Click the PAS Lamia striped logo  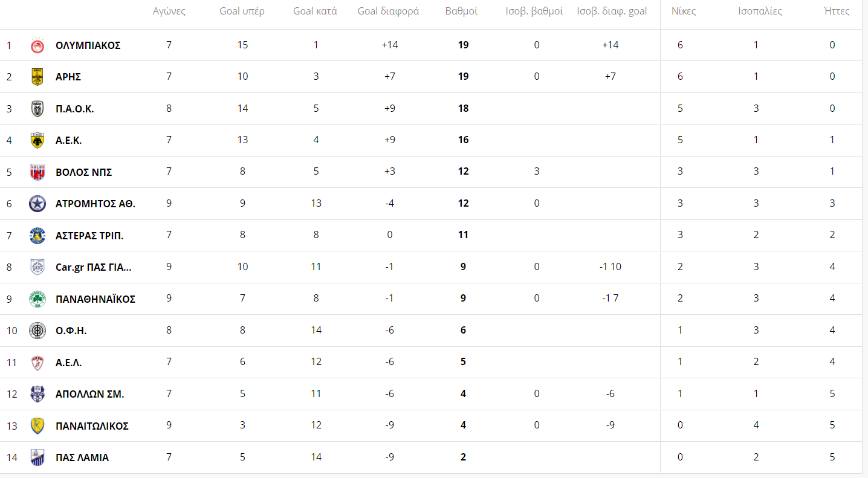tap(37, 457)
